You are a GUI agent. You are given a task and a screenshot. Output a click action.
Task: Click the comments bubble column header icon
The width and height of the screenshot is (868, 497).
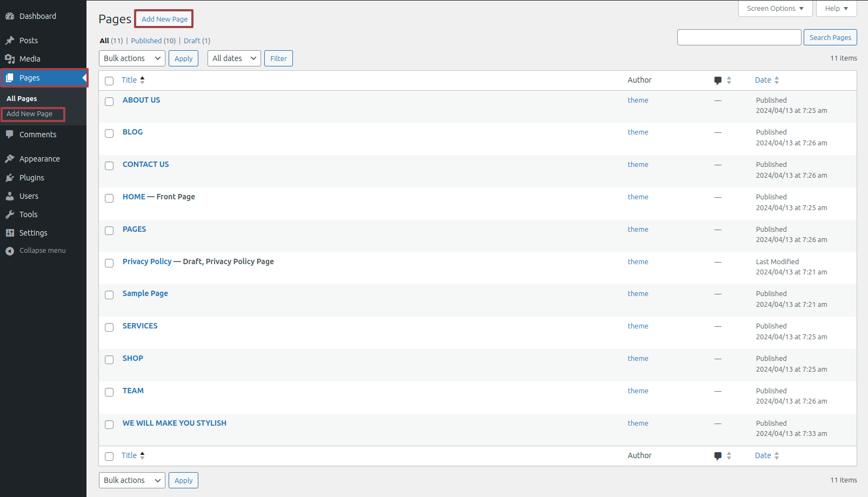(x=718, y=80)
